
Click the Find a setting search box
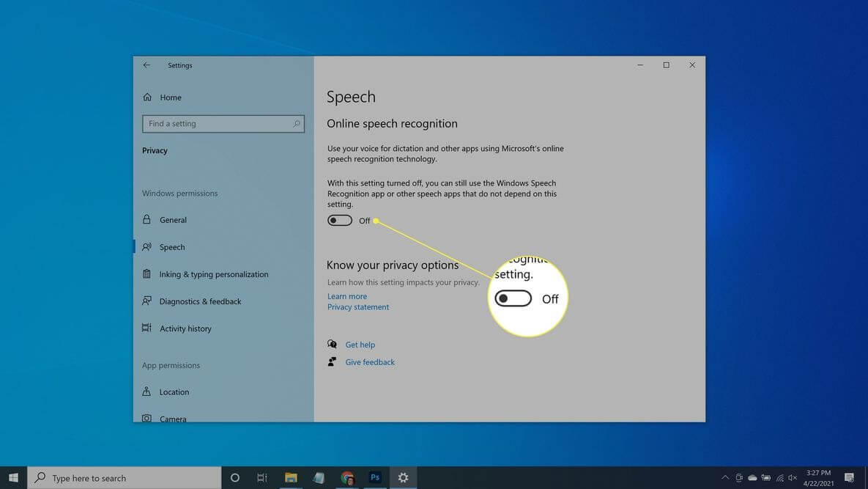[223, 123]
